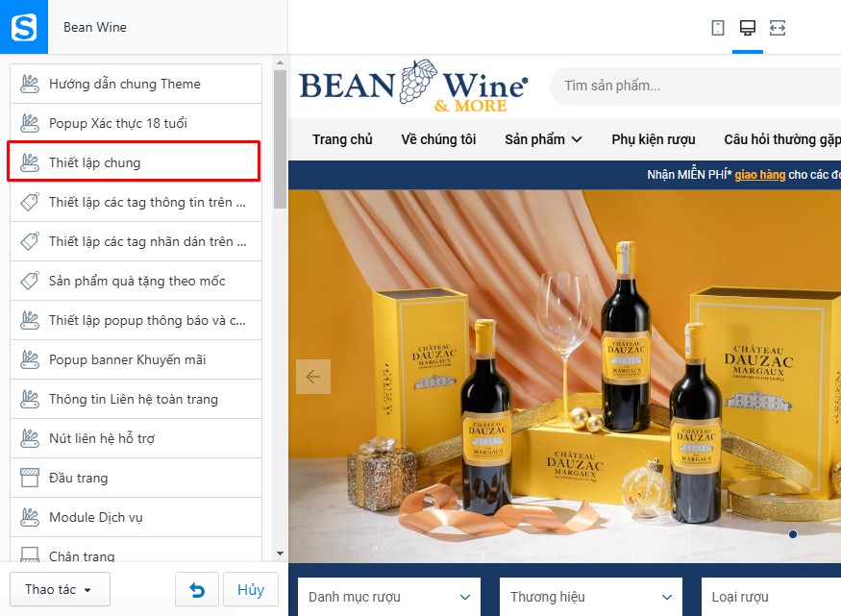Switch to desktop preview icon
This screenshot has height=616, width=841.
click(748, 28)
